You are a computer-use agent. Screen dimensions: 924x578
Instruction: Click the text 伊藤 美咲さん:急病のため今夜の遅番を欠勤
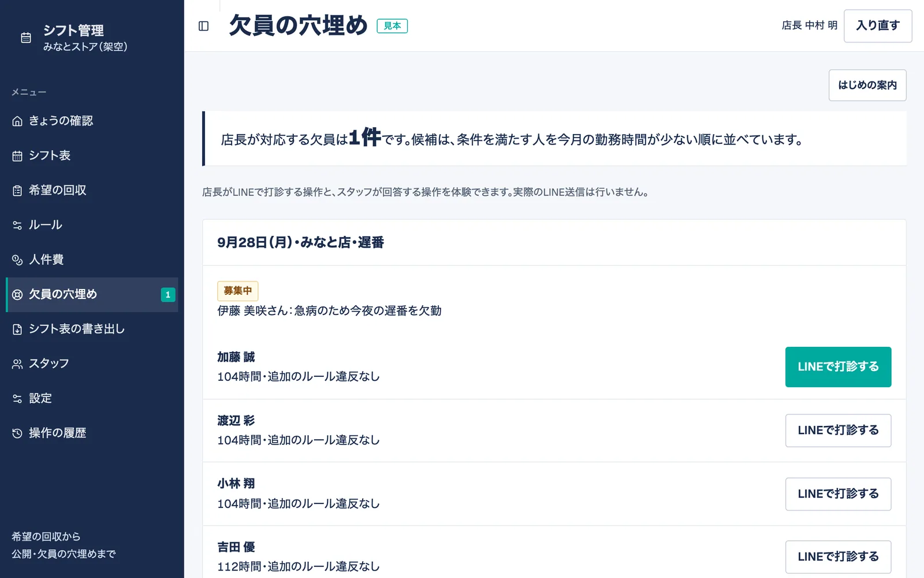pyautogui.click(x=329, y=311)
